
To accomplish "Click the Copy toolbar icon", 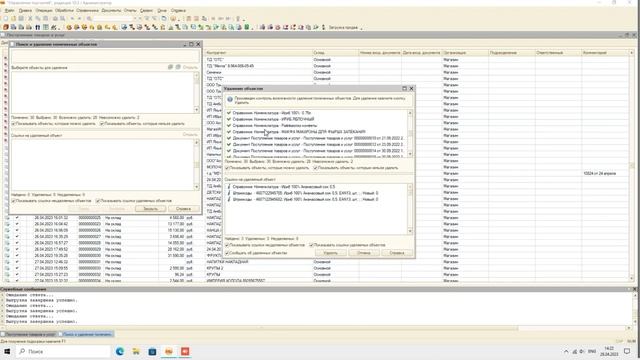I will coord(38,18).
